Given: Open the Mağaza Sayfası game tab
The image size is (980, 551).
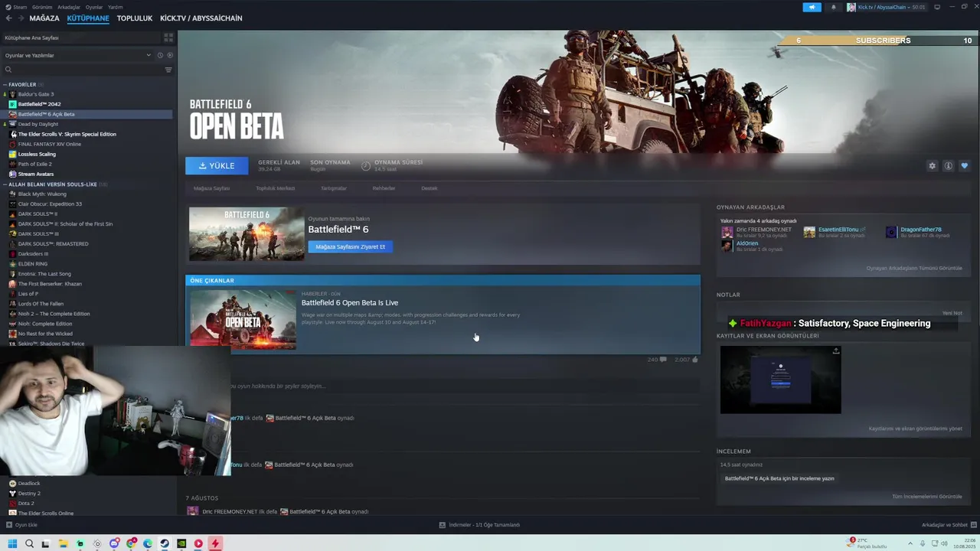Looking at the screenshot, I should pos(211,188).
